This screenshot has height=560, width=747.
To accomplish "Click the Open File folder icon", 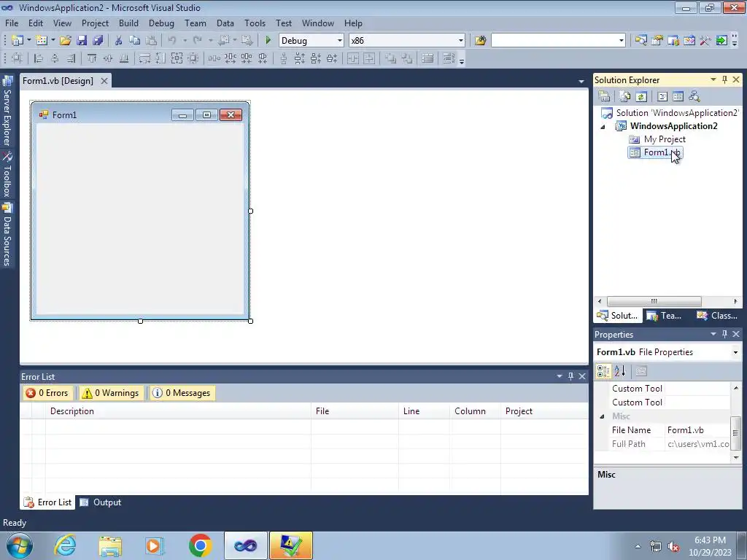I will pos(65,41).
